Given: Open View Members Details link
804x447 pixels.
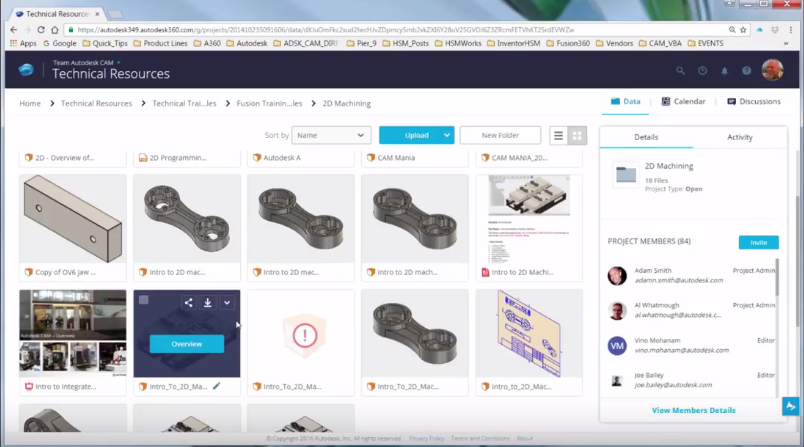Looking at the screenshot, I should click(693, 410).
